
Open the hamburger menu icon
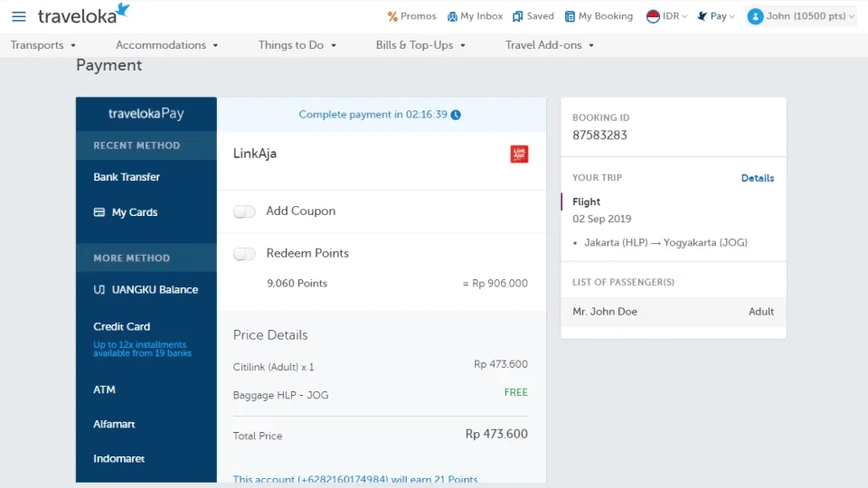(x=19, y=16)
